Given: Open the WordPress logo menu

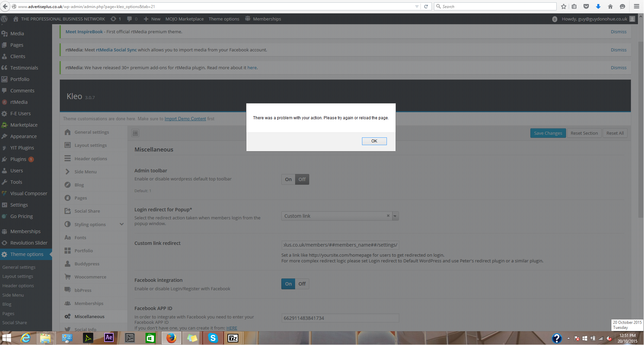Looking at the screenshot, I should click(x=4, y=19).
